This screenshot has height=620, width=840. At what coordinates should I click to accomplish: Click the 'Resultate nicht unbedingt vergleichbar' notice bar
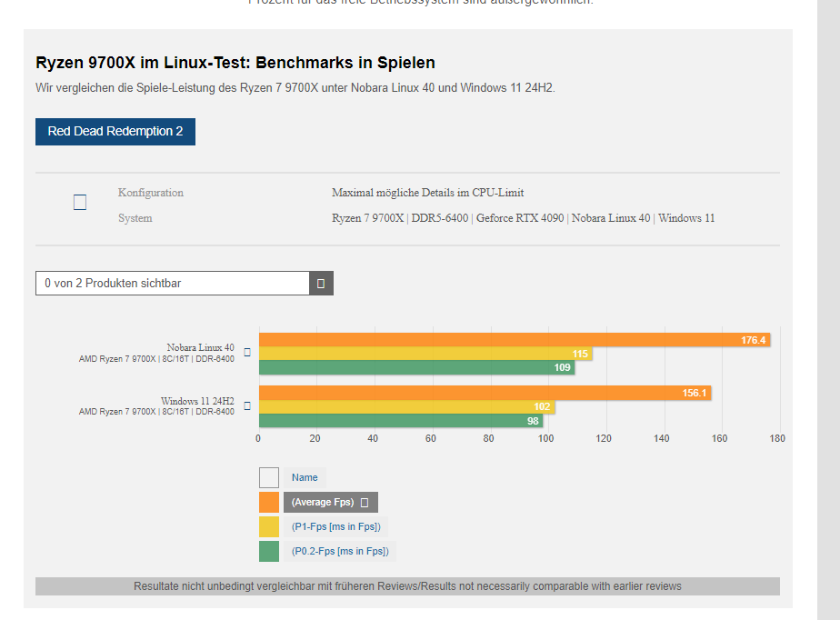[407, 586]
